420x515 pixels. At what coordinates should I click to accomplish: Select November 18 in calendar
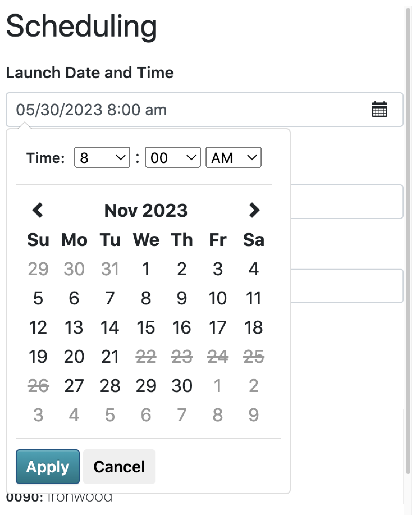click(x=254, y=327)
